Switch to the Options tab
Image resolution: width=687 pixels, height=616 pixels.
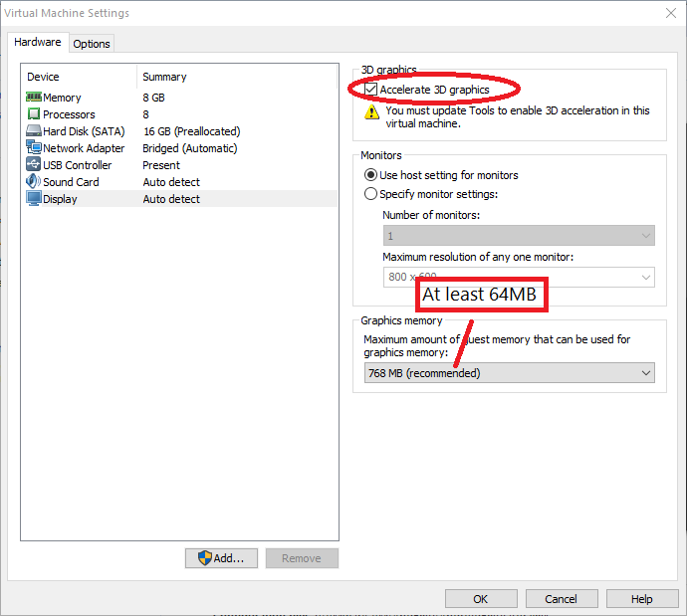pos(92,44)
